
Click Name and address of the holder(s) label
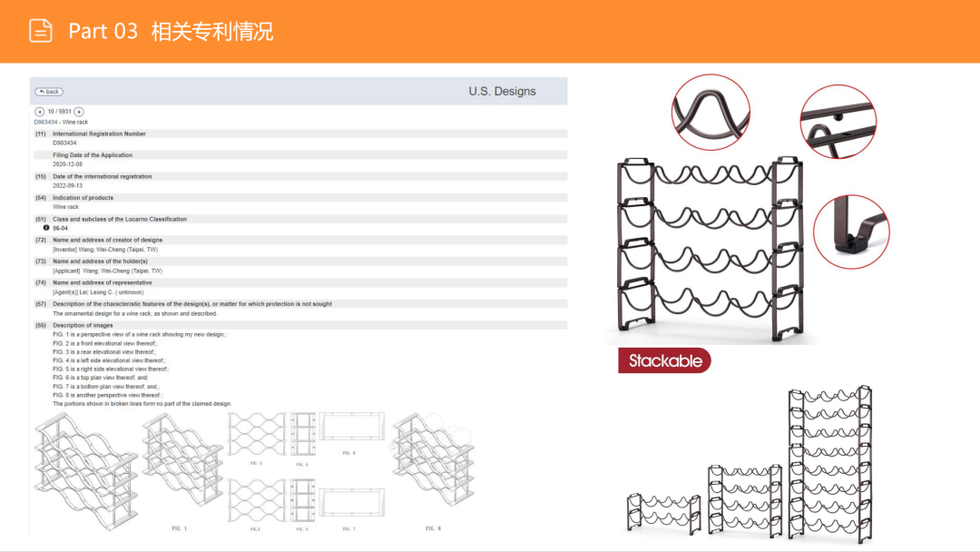[x=100, y=261]
